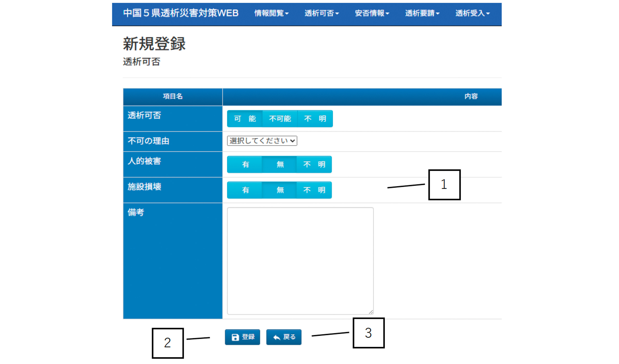The image size is (619, 364).
Task: Open the 透析要請 menu
Action: [422, 13]
